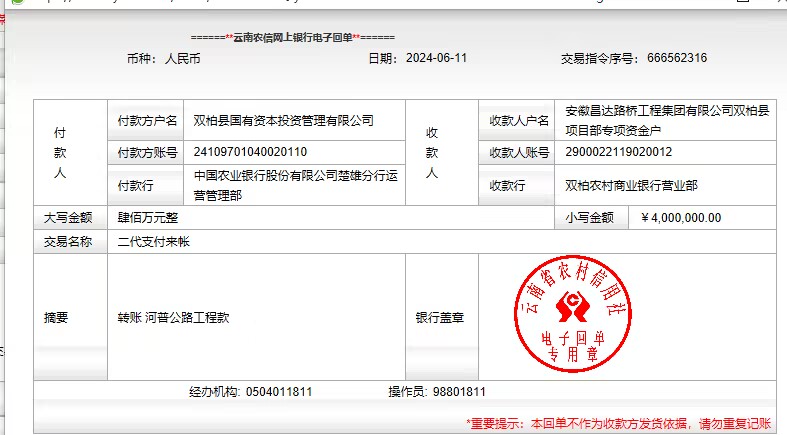Select payee account number 2900022119020012
This screenshot has height=435, width=787.
tap(618, 153)
